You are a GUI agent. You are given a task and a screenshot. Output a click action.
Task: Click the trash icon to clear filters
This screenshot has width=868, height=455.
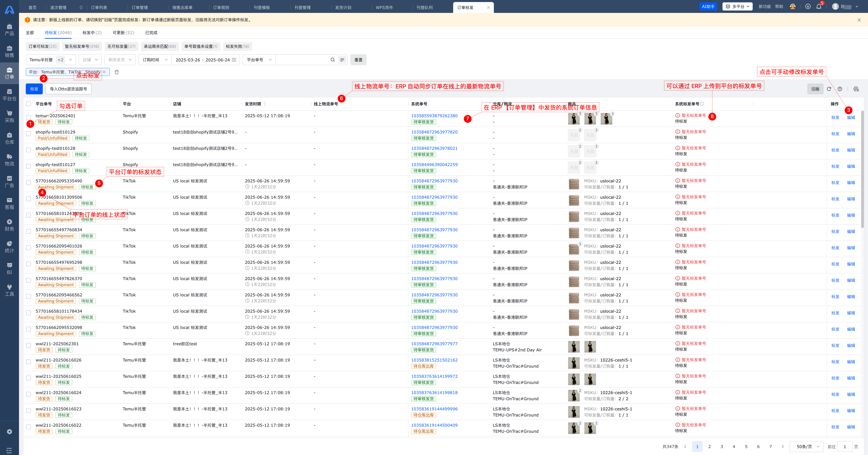(117, 72)
